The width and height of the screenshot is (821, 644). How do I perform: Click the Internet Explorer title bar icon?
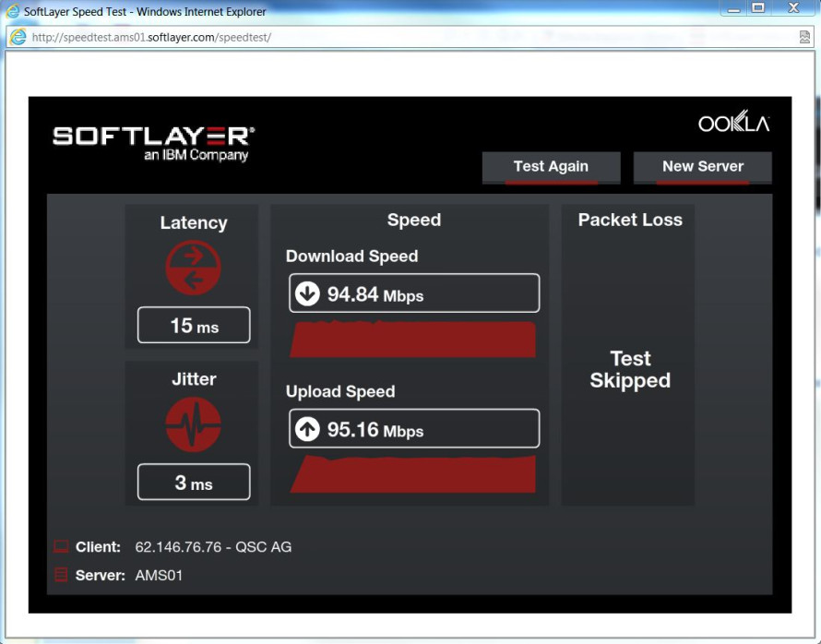coord(13,11)
